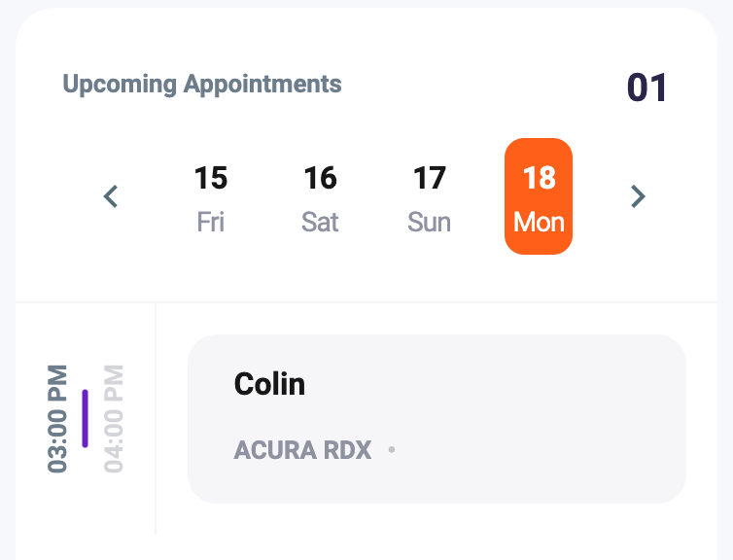Click the 04:00 PM end time

point(114,418)
